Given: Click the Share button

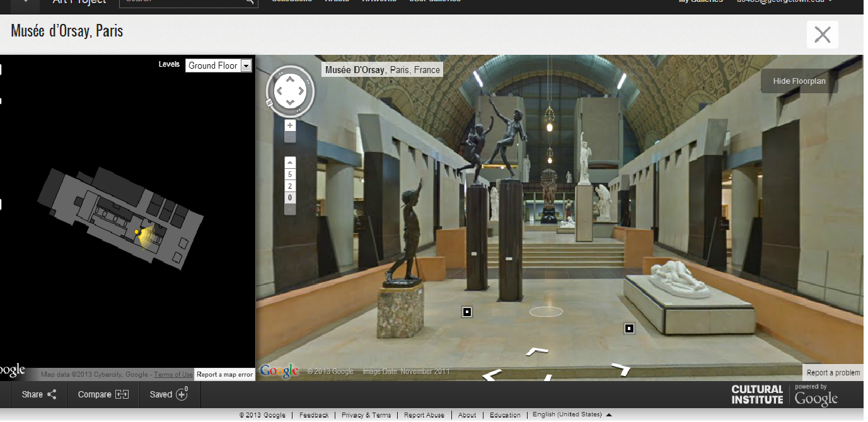Looking at the screenshot, I should (x=39, y=394).
